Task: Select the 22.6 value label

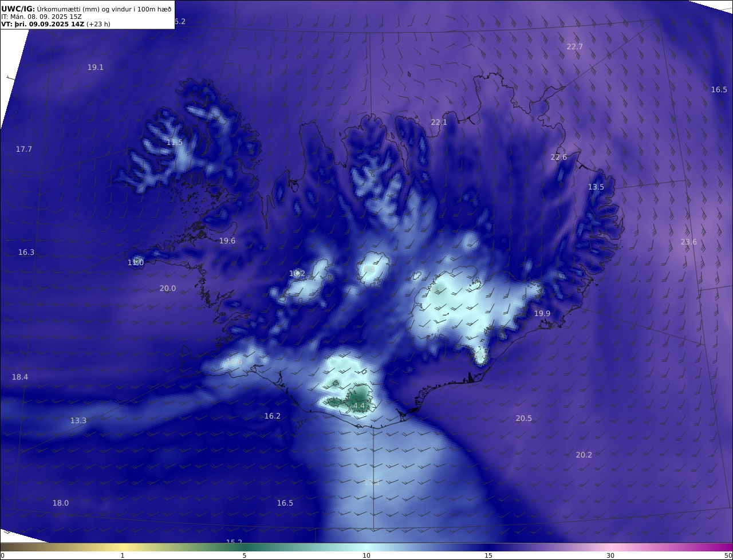Action: 559,157
